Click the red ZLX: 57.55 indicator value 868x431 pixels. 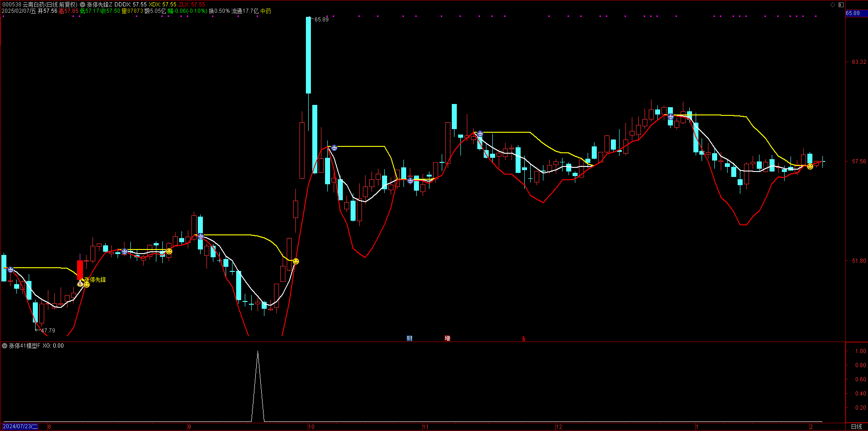(x=192, y=5)
